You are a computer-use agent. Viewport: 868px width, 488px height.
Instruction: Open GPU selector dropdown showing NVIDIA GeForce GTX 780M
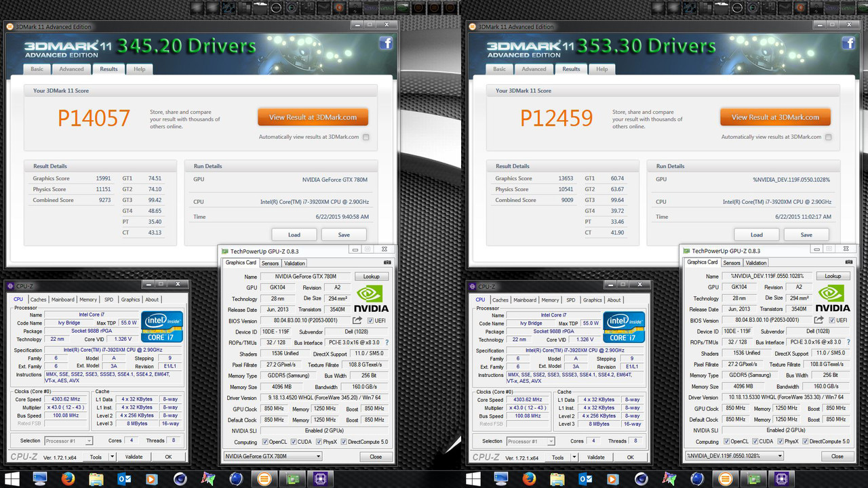[273, 456]
